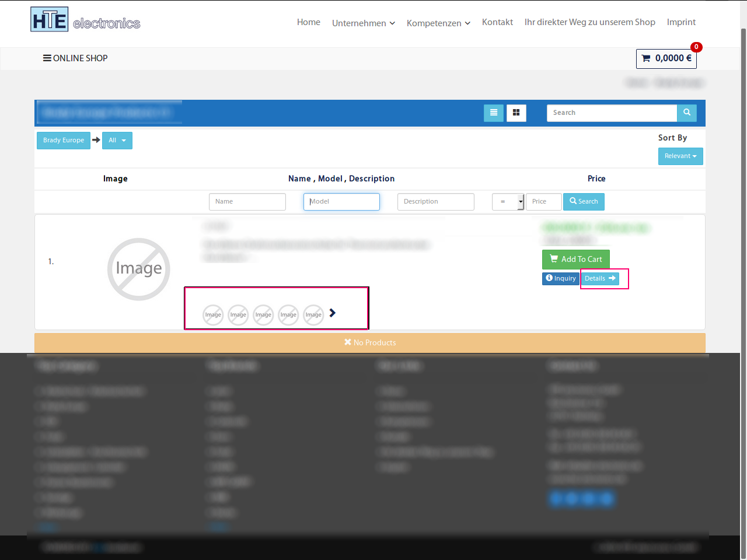Select the third small image thumbnail
Image resolution: width=747 pixels, height=560 pixels.
click(x=263, y=315)
